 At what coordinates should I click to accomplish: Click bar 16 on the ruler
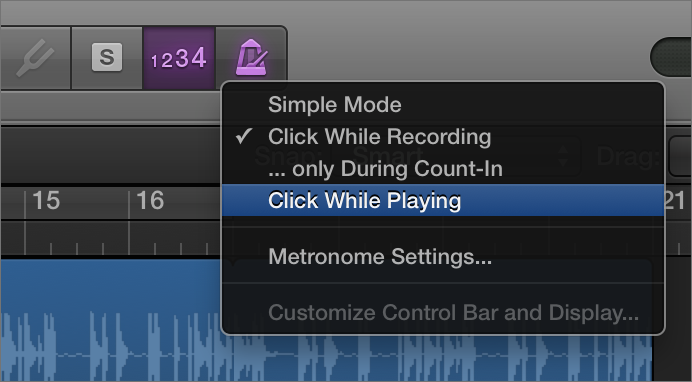[150, 201]
